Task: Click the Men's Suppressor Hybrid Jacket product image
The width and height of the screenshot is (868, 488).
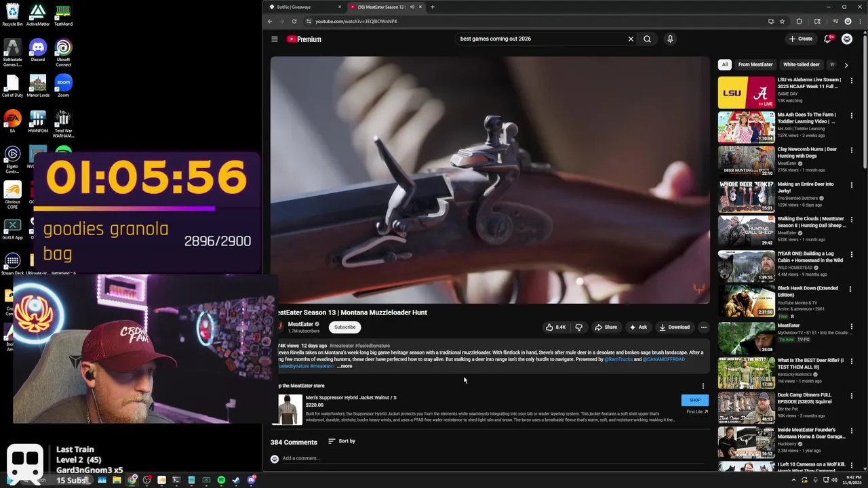Action: [290, 409]
